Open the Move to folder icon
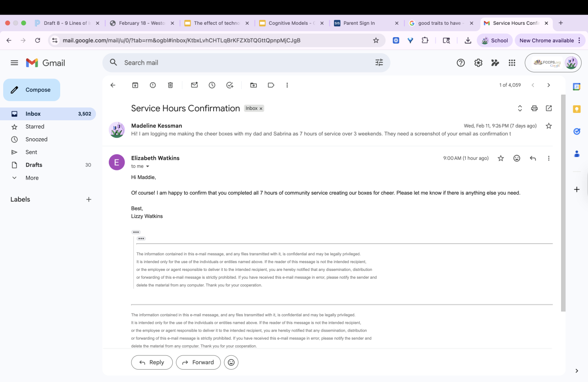 (x=254, y=85)
